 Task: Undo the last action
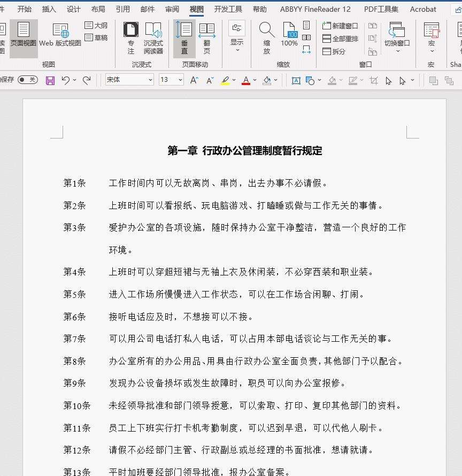(x=65, y=80)
